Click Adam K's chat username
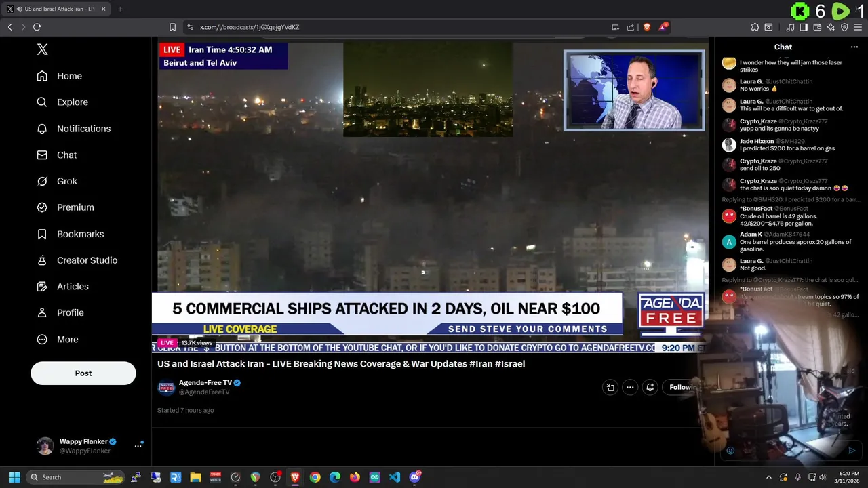Image resolution: width=868 pixels, height=488 pixels. [751, 235]
